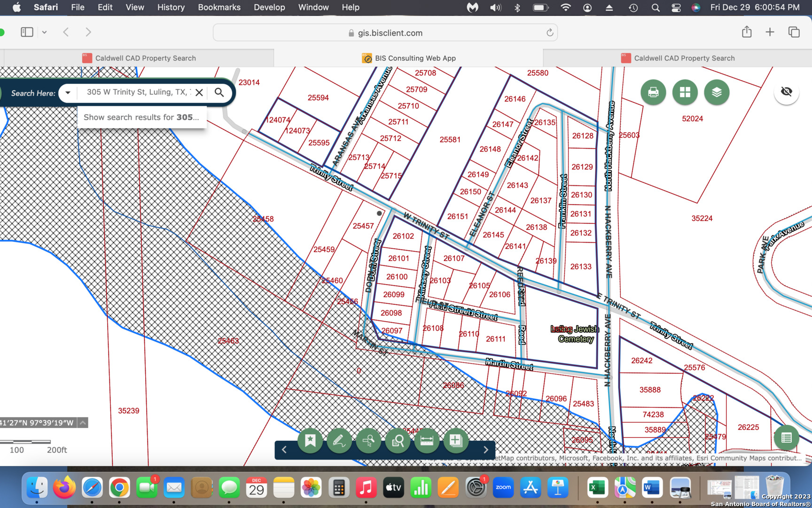Open the basemap gallery grid icon
The image size is (812, 508).
tap(685, 92)
